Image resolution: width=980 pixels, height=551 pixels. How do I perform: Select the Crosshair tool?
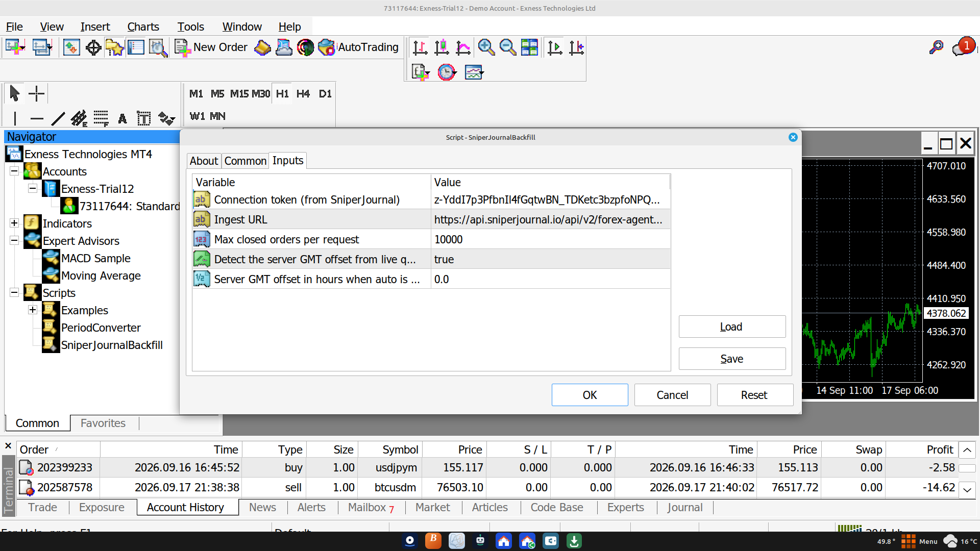pos(37,93)
